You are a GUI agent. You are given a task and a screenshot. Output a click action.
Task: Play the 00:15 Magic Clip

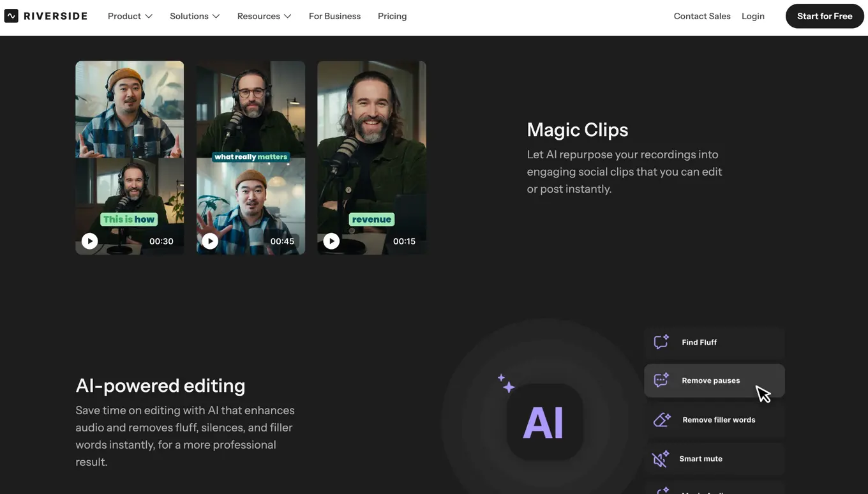pos(331,241)
